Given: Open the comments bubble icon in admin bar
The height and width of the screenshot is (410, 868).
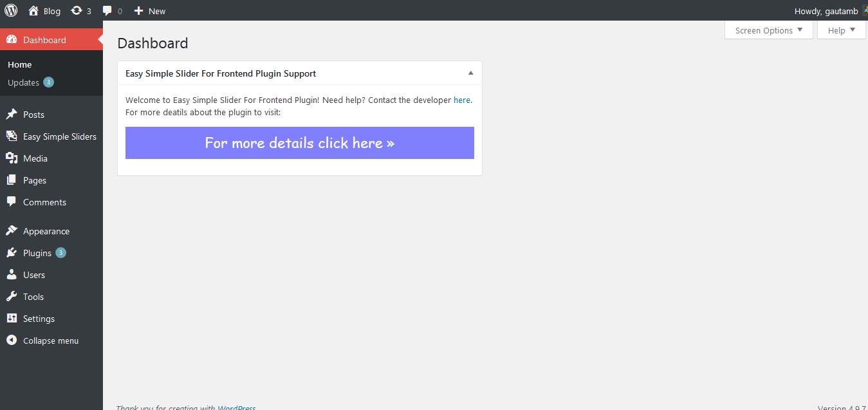Looking at the screenshot, I should pos(107,10).
